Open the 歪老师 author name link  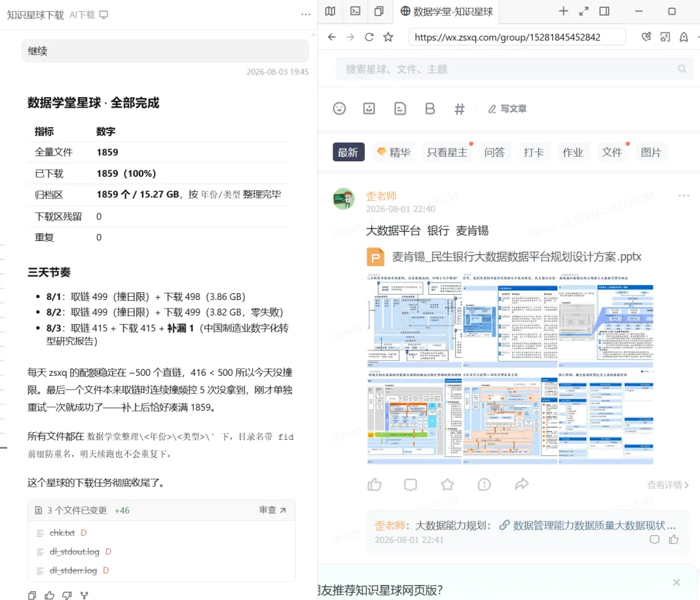click(381, 196)
